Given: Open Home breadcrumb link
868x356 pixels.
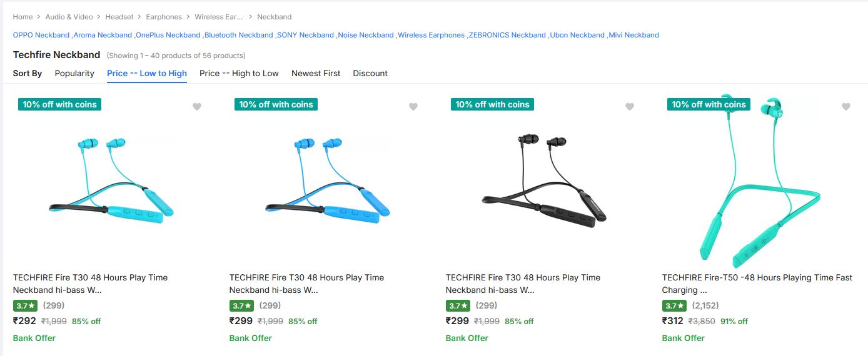Looking at the screenshot, I should [23, 17].
